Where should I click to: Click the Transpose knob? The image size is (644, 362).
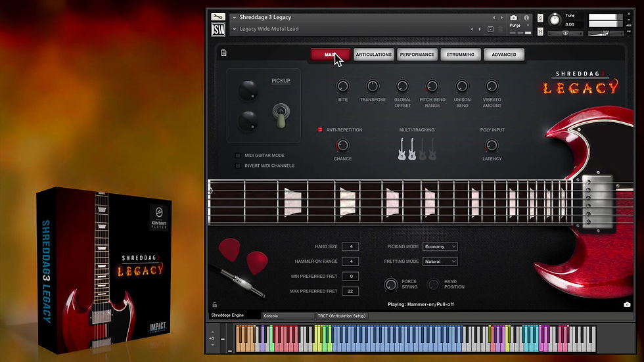373,86
